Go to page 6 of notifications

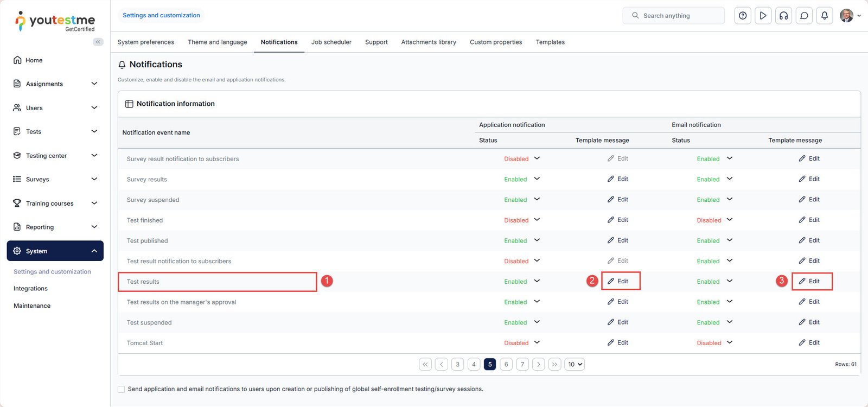pyautogui.click(x=506, y=365)
